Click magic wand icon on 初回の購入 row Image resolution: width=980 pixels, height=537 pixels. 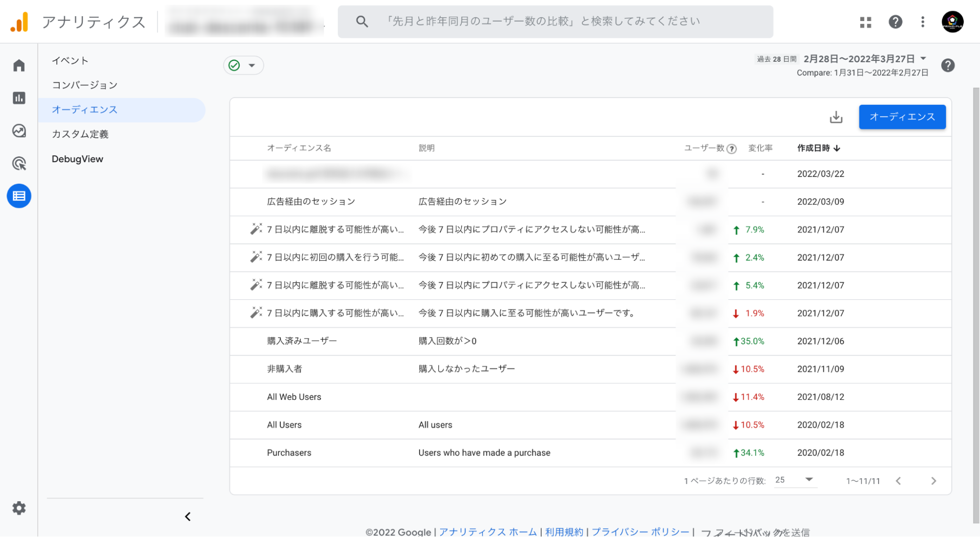coord(256,257)
